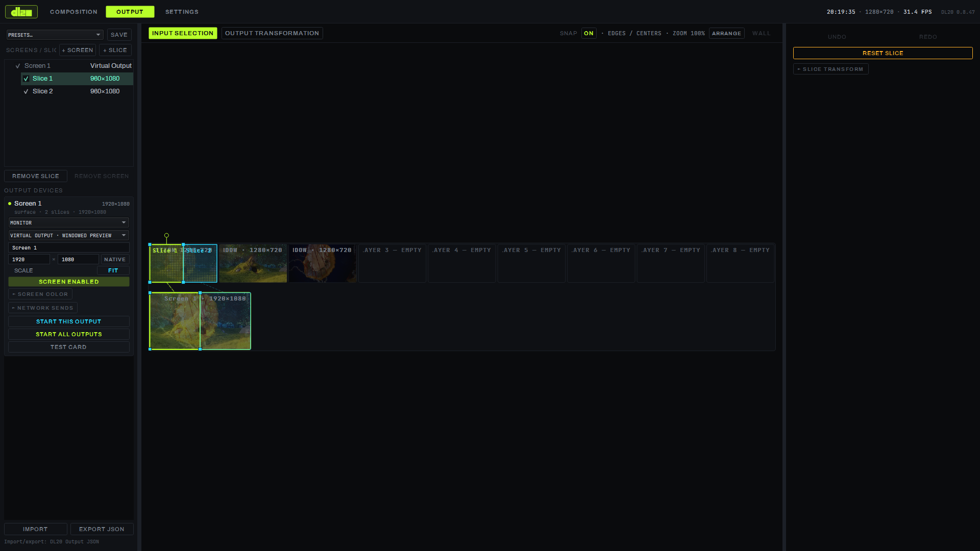Screen dimensions: 980x551
Task: Select the Layer 3 Empty slot
Action: point(392,263)
